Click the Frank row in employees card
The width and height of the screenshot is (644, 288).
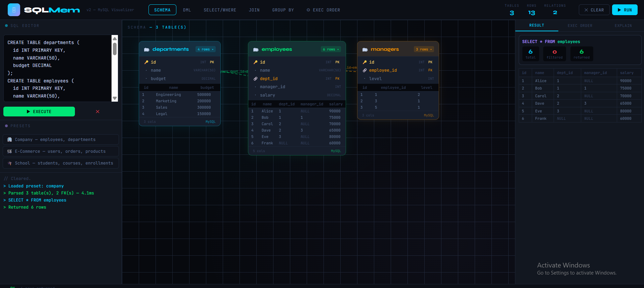point(297,143)
